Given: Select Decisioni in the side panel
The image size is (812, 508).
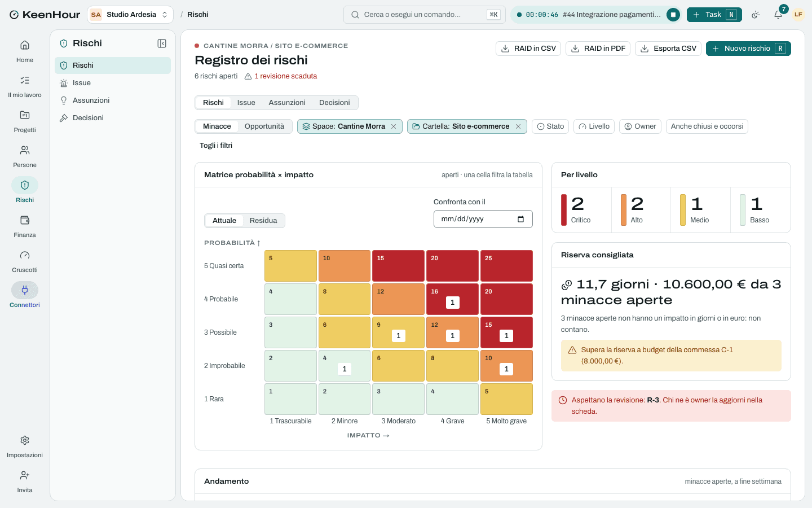Looking at the screenshot, I should click(113, 118).
